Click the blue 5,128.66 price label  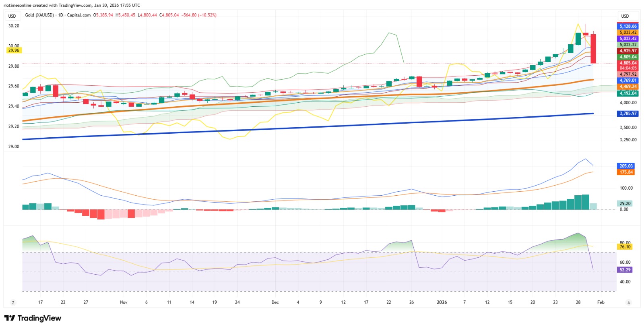[628, 26]
